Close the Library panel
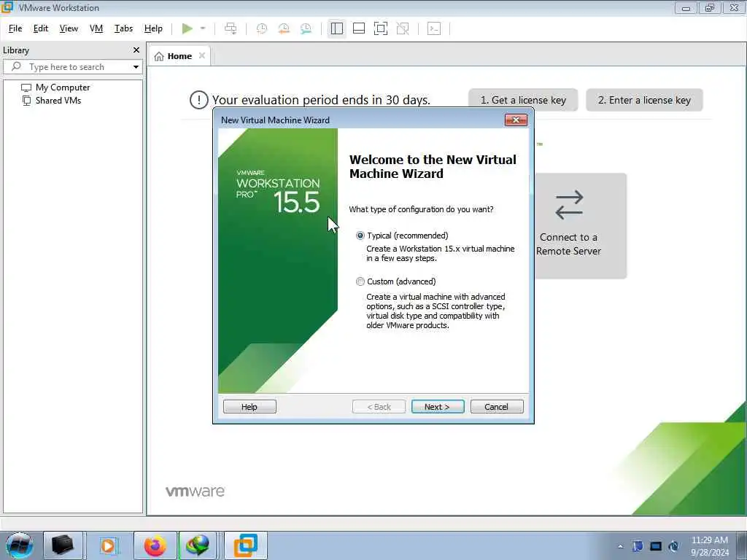747x560 pixels. click(136, 50)
